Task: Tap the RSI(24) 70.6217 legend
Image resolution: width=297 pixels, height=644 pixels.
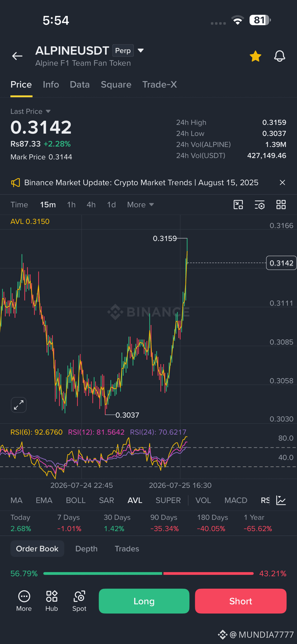Action: (158, 432)
